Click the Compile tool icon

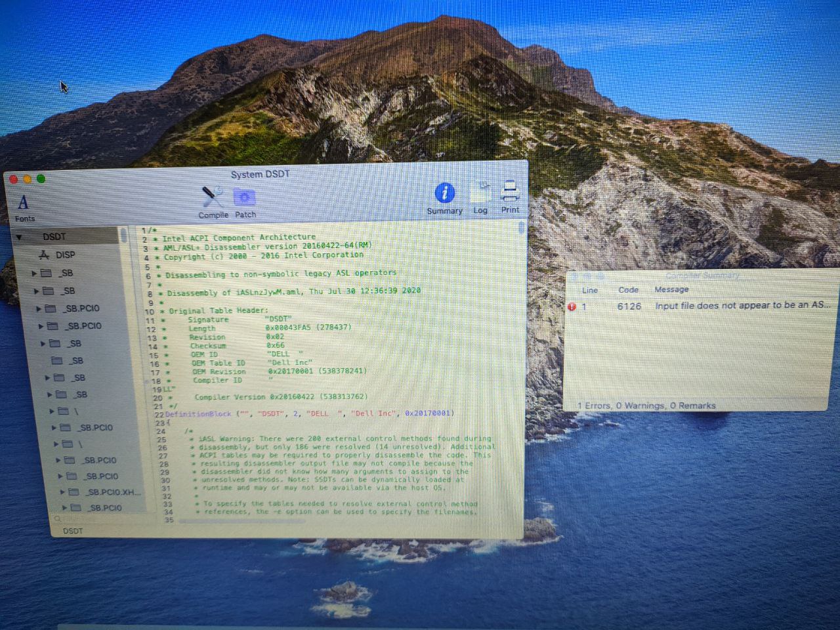[x=212, y=198]
